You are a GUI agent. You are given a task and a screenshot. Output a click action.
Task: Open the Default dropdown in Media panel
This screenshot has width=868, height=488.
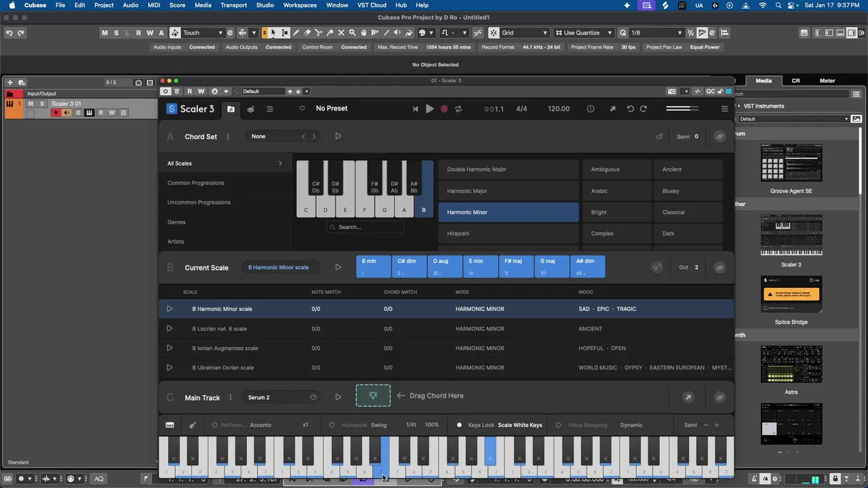tap(793, 119)
